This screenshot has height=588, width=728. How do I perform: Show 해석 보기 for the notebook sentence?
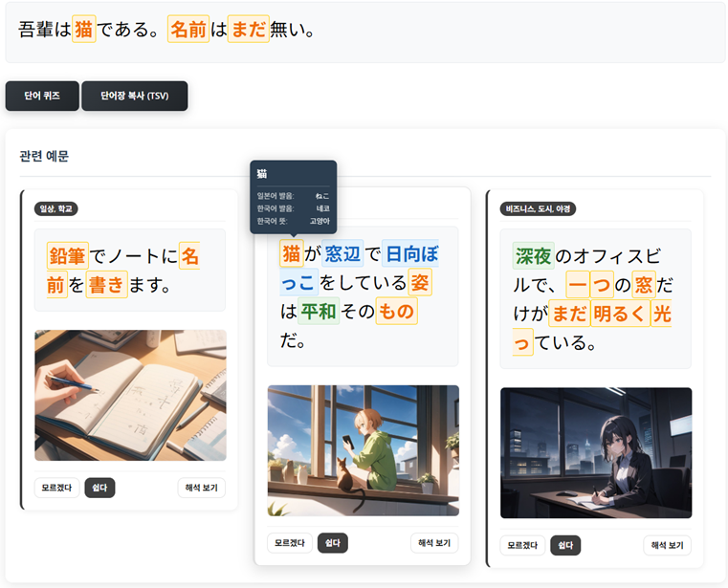point(202,488)
